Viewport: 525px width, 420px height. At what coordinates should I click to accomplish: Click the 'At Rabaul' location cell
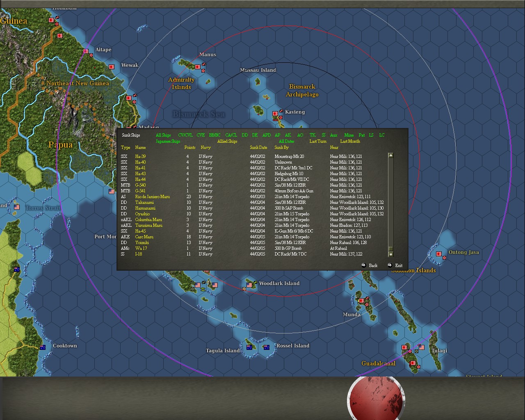click(338, 248)
